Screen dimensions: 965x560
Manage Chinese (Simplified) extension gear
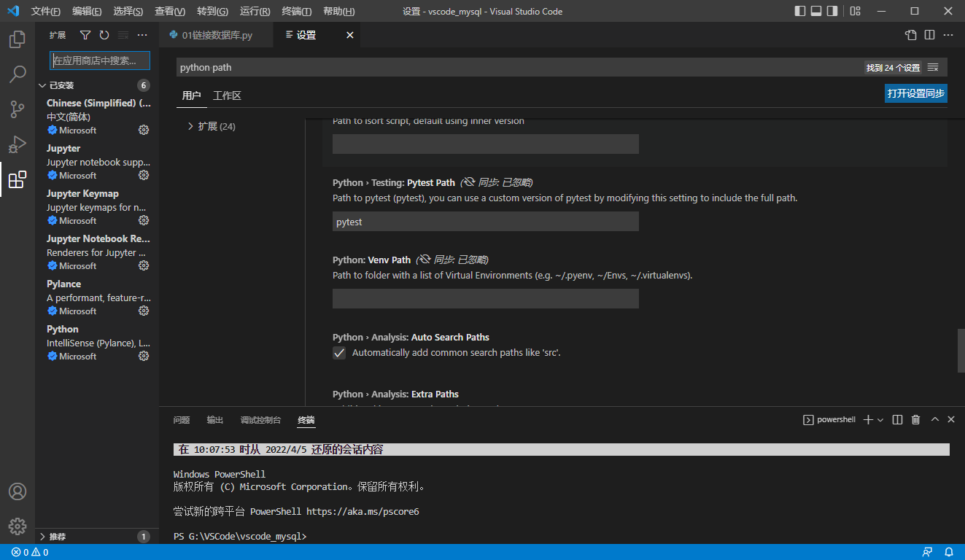tap(144, 130)
